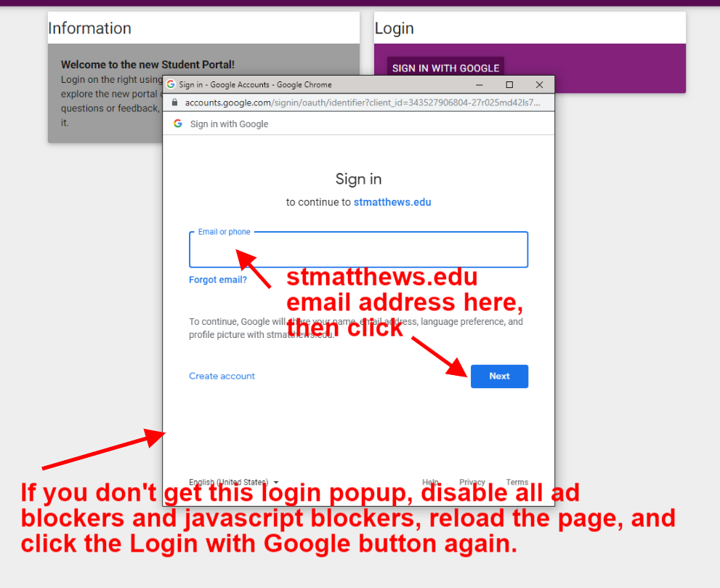Click the Google favicon in popup title bar

(x=171, y=84)
